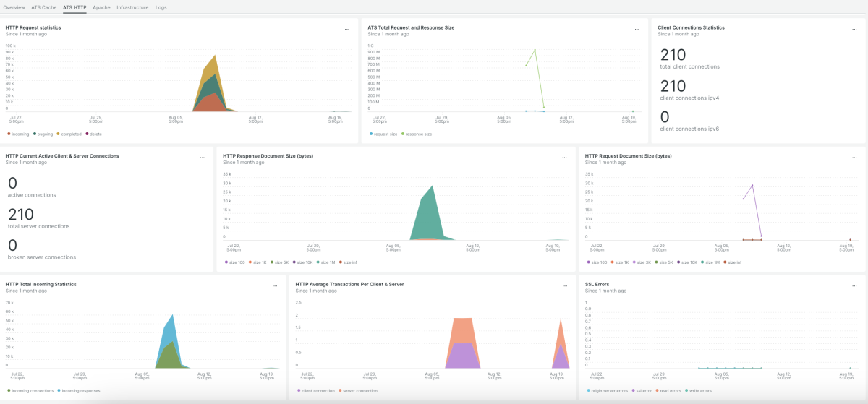
Task: Click the peak of the HTTP Response Document Size area chart
Action: coord(432,186)
